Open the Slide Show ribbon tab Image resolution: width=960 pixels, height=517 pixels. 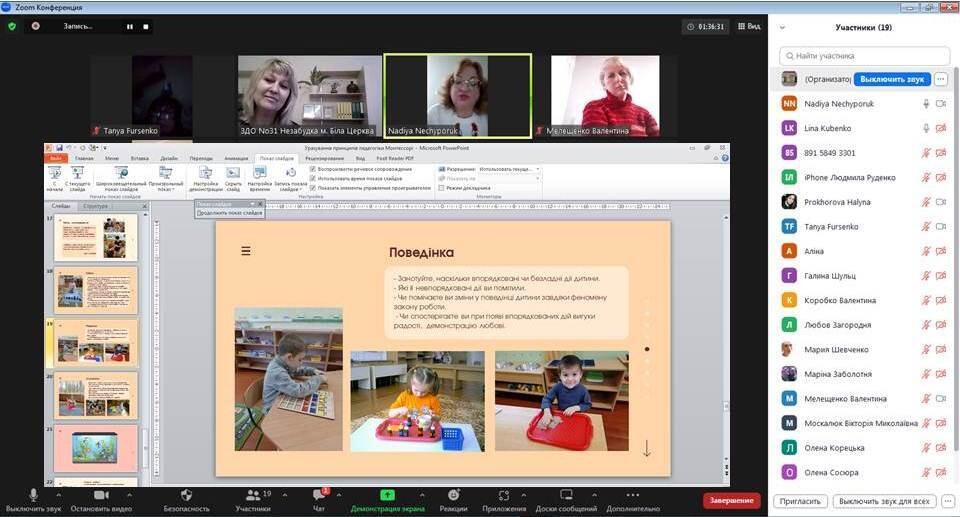277,158
